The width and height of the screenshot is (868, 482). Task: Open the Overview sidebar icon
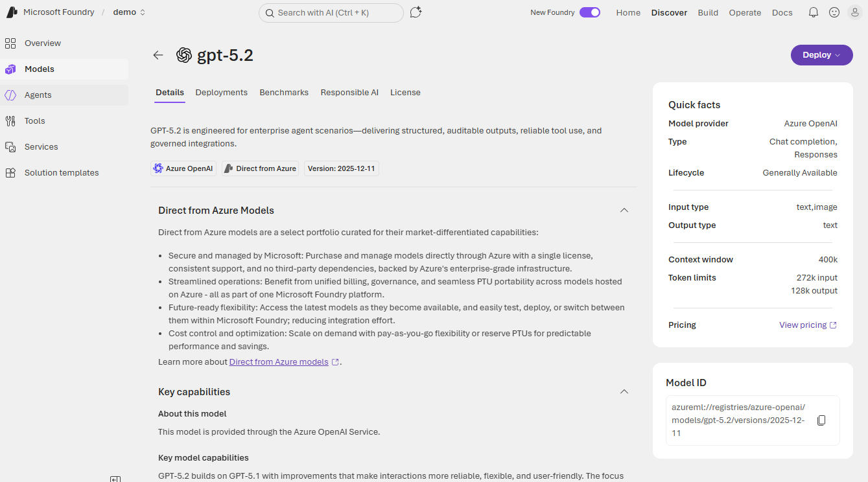10,43
